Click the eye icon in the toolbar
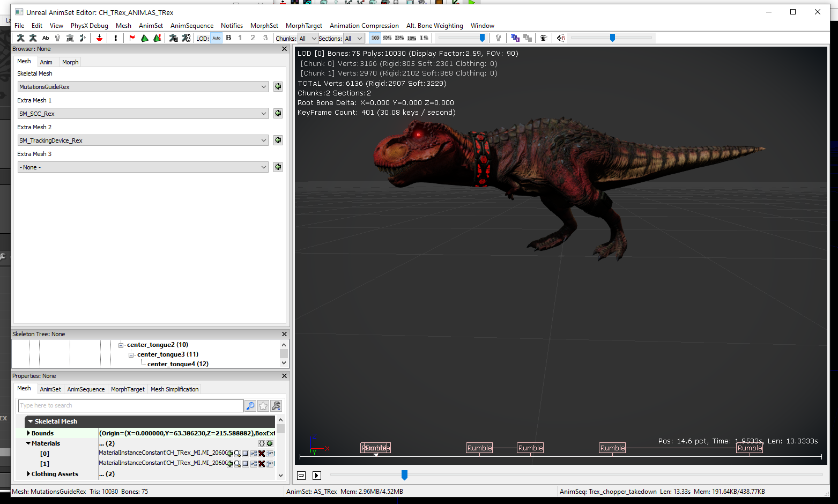The height and width of the screenshot is (504, 838). (543, 38)
